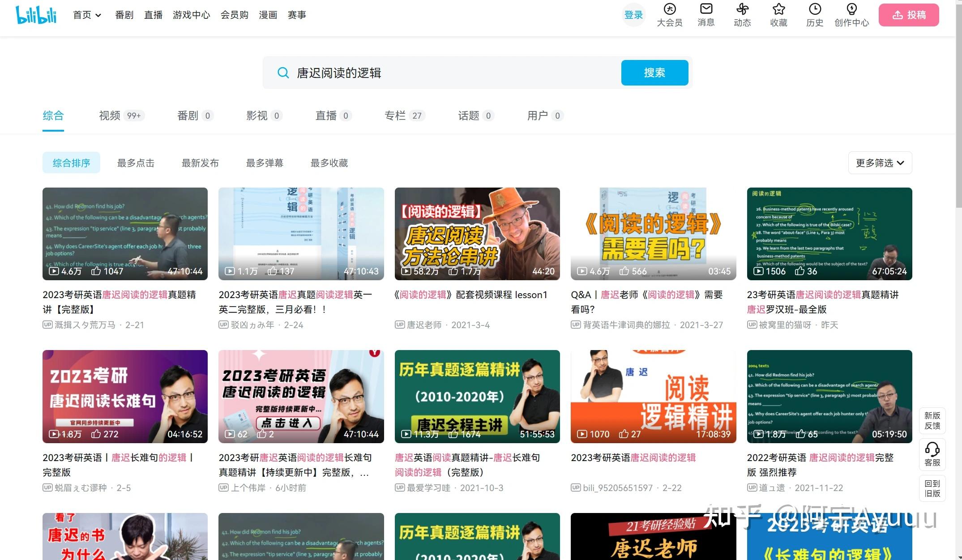Viewport: 962px width, 560px height.
Task: Switch to the 专栏 27 tab
Action: tap(405, 115)
